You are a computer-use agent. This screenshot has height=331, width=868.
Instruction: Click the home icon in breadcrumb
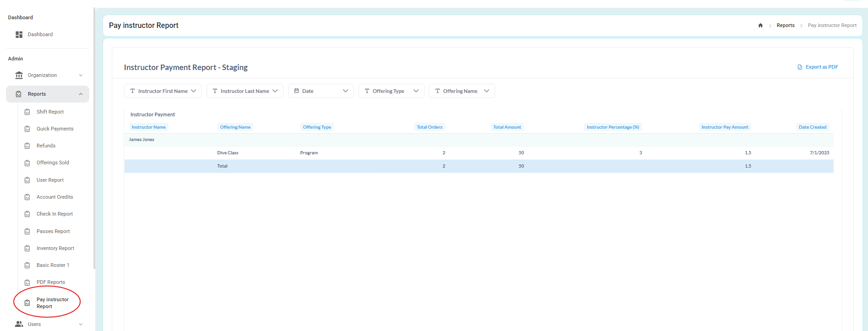[x=760, y=25]
